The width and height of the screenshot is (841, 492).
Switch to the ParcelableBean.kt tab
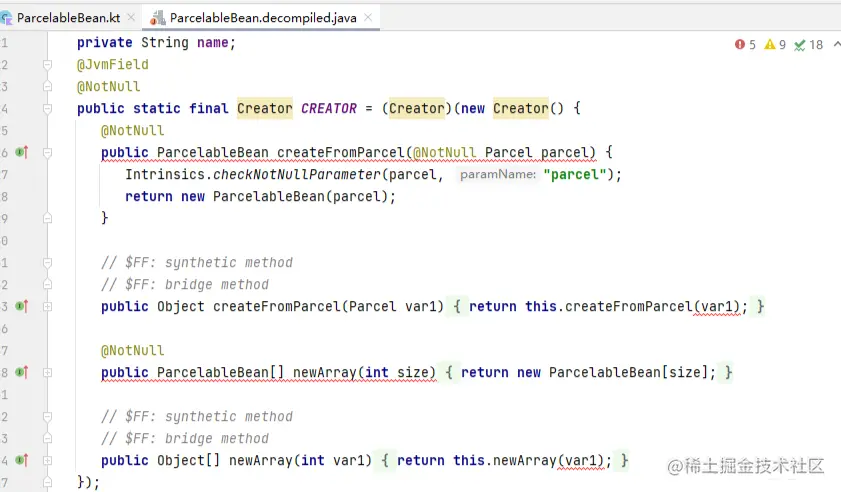tap(68, 18)
